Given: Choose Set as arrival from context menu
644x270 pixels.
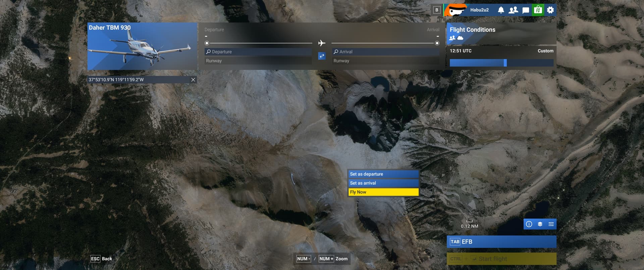Looking at the screenshot, I should pyautogui.click(x=383, y=183).
